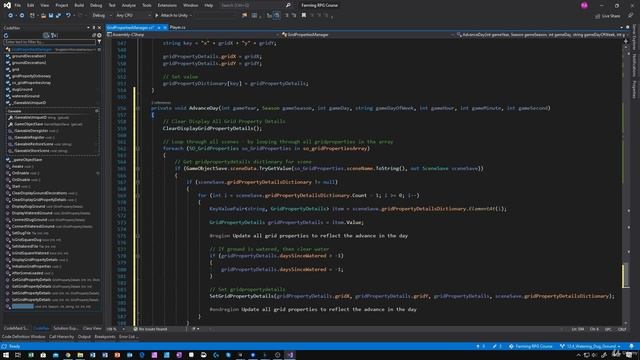Viewport: 640px width, 360px height.
Task: Click the CodeMaid refresh icon
Action: [6, 36]
